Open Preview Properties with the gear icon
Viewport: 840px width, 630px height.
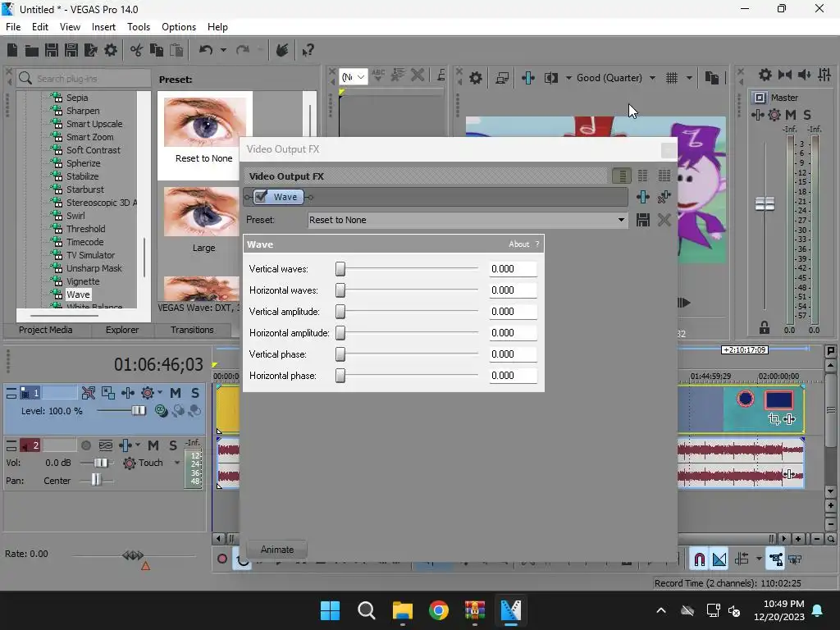(x=475, y=78)
